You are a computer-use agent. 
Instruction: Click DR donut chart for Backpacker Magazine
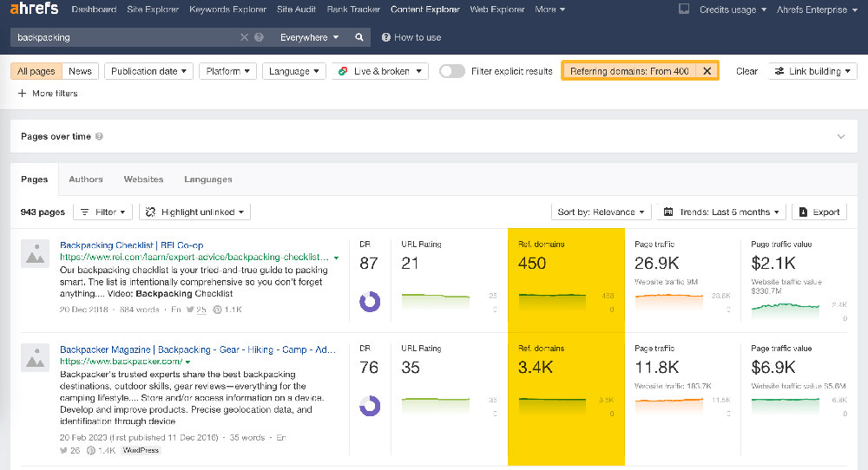coord(370,405)
